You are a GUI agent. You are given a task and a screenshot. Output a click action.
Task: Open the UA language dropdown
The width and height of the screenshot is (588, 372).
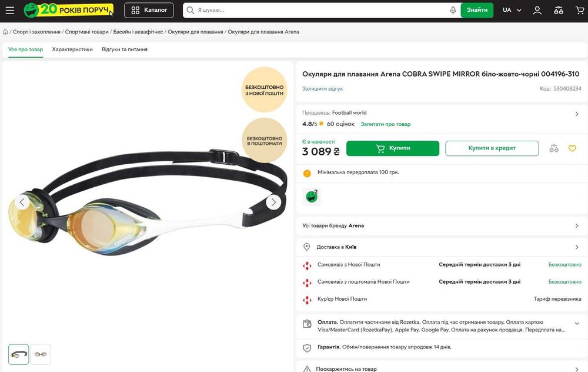pyautogui.click(x=512, y=10)
